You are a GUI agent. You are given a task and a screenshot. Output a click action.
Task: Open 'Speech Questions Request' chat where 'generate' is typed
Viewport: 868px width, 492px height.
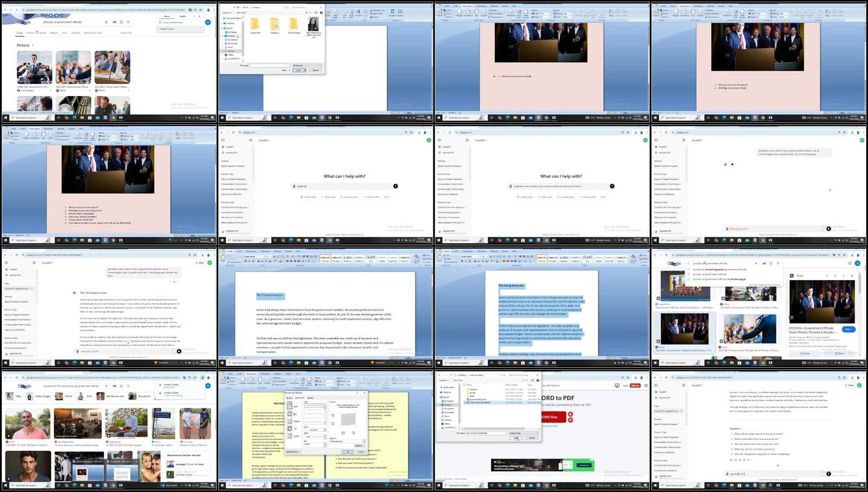click(233, 166)
